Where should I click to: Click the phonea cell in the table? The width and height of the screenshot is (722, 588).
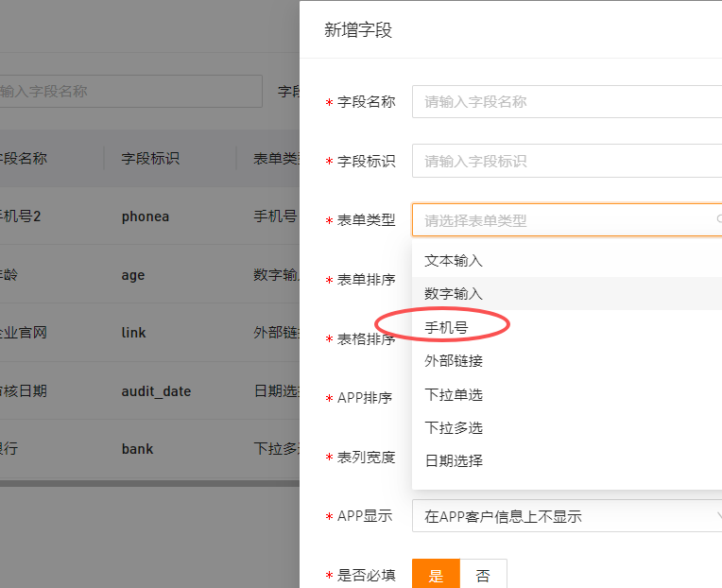pyautogui.click(x=146, y=216)
